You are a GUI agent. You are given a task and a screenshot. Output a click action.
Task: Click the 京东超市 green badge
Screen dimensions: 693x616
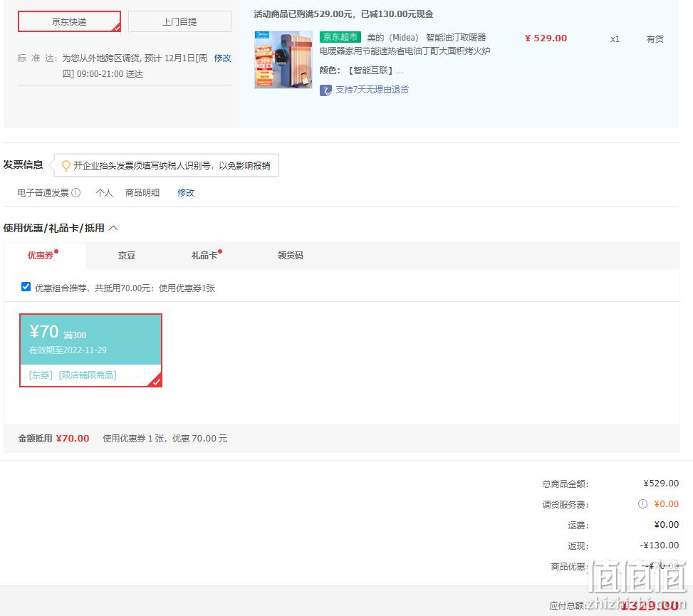pos(340,37)
